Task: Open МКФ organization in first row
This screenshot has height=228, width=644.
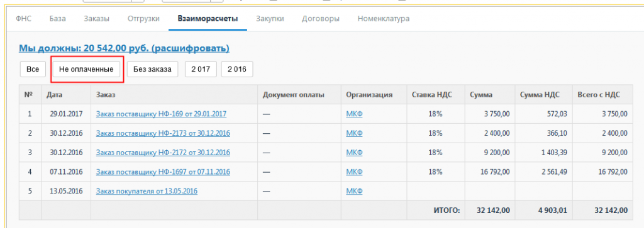Action: tap(355, 114)
